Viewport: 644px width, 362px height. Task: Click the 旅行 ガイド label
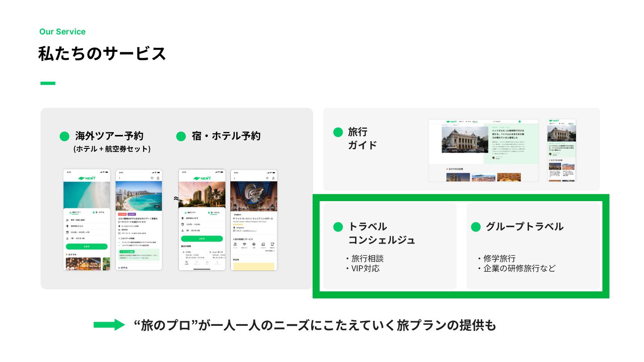coord(362,139)
